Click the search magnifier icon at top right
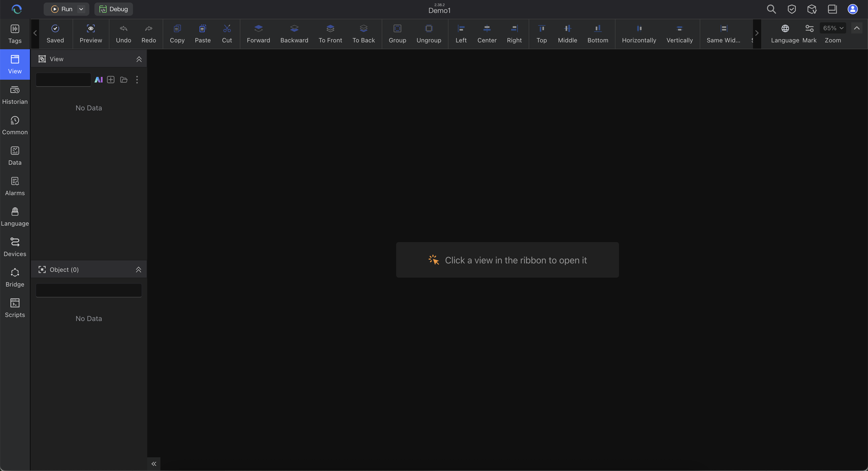The width and height of the screenshot is (868, 471). coord(771,9)
